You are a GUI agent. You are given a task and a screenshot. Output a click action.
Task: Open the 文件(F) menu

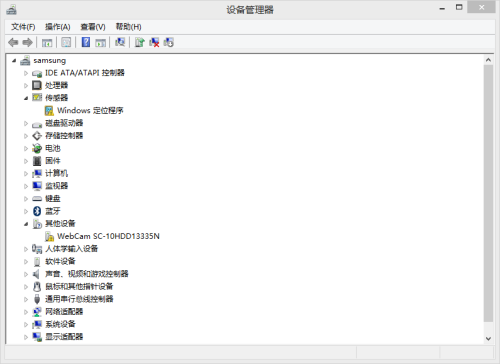click(23, 27)
